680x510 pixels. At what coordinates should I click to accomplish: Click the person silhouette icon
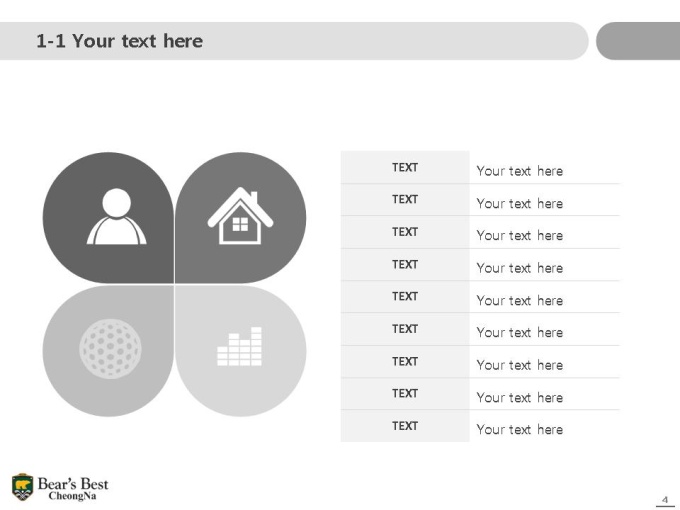(x=116, y=216)
